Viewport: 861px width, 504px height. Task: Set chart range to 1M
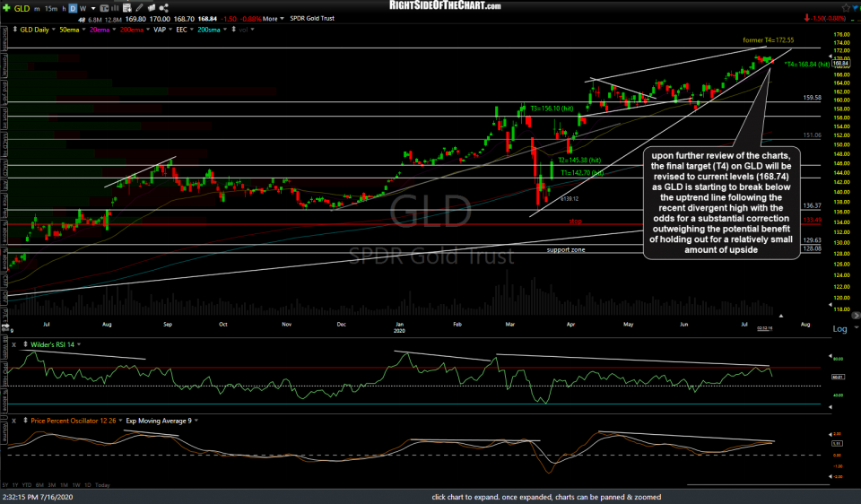(x=64, y=485)
